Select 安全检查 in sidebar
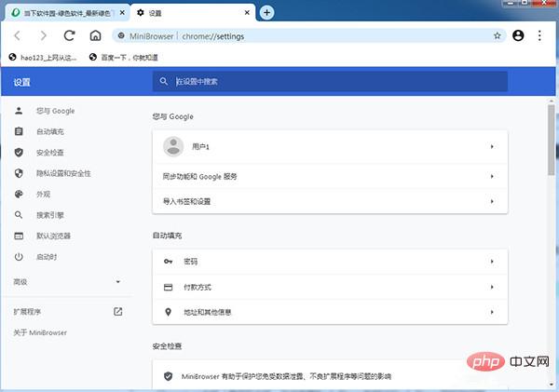Image resolution: width=559 pixels, height=392 pixels. (x=50, y=153)
